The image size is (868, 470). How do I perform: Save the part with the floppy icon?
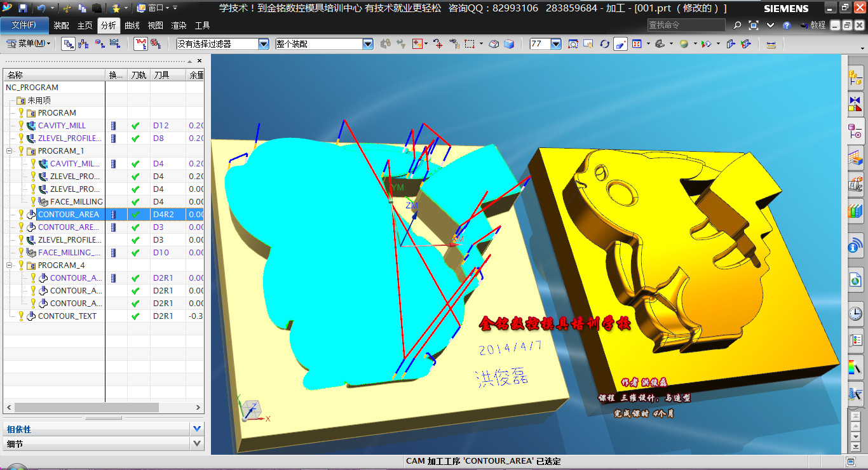23,8
